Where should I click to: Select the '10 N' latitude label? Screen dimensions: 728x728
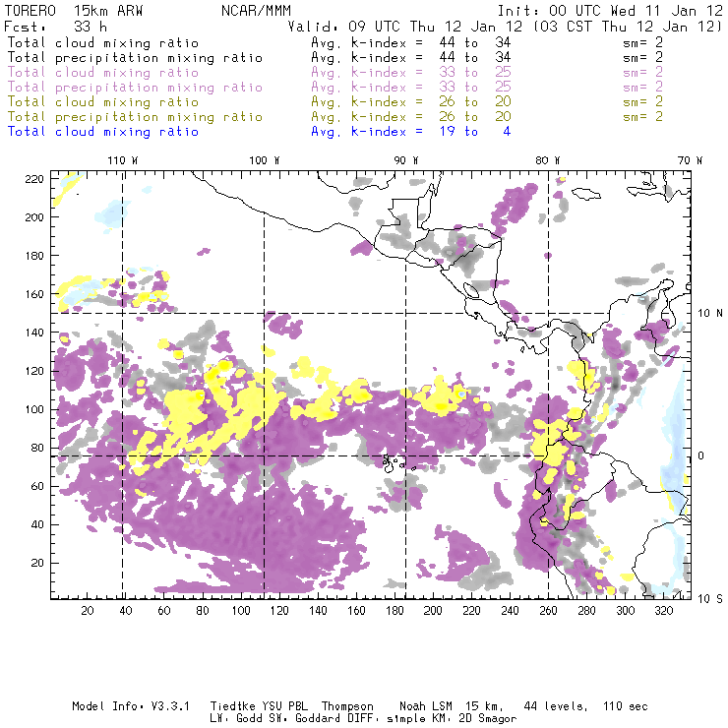pos(710,314)
